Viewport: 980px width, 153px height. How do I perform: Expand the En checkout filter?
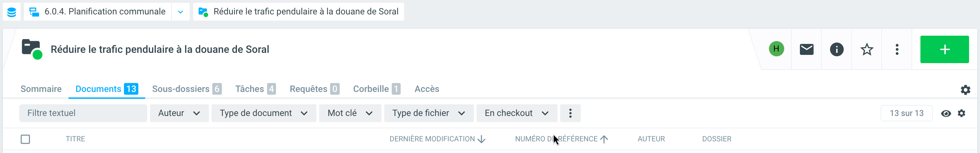point(516,113)
